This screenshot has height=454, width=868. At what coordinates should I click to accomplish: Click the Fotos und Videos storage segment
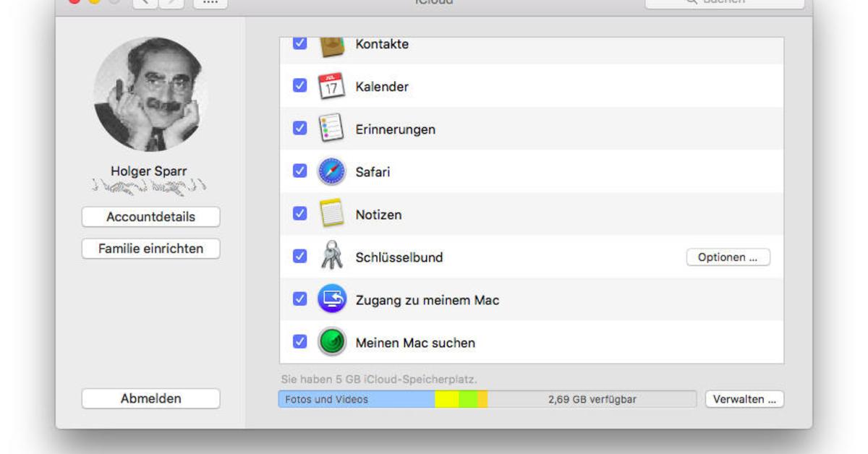(357, 399)
